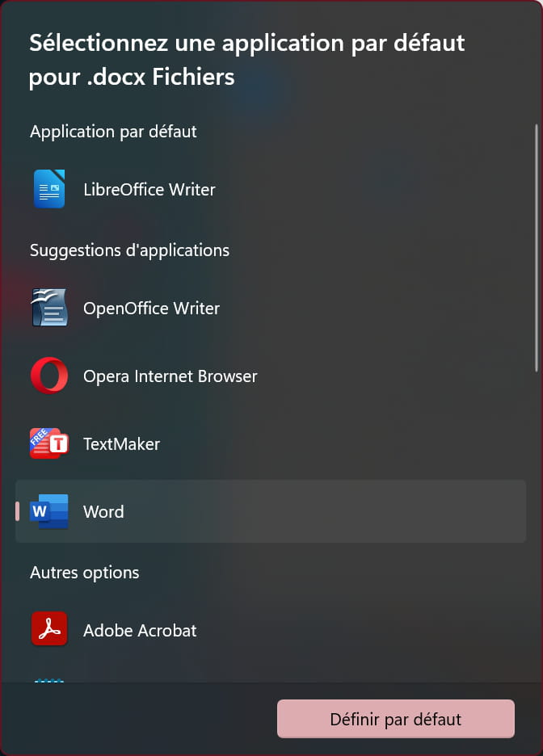This screenshot has width=543, height=756.
Task: Click the 'Application par défaut' heading
Action: 113,132
